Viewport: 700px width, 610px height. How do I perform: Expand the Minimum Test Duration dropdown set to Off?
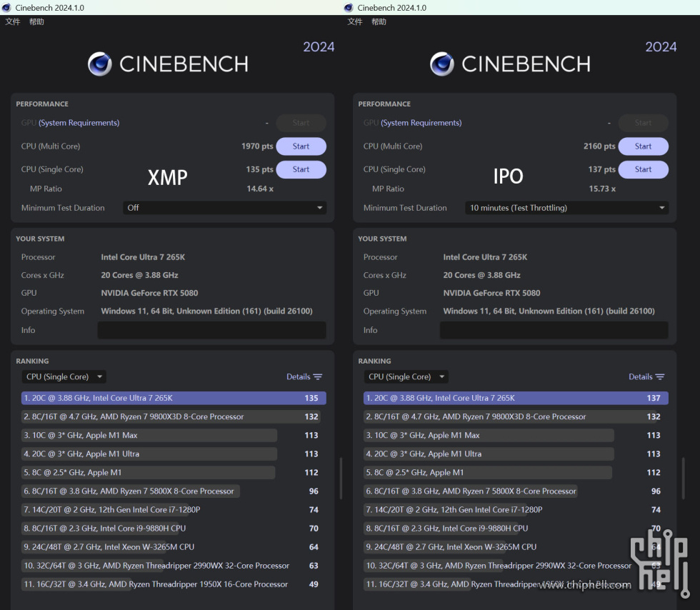tap(224, 208)
